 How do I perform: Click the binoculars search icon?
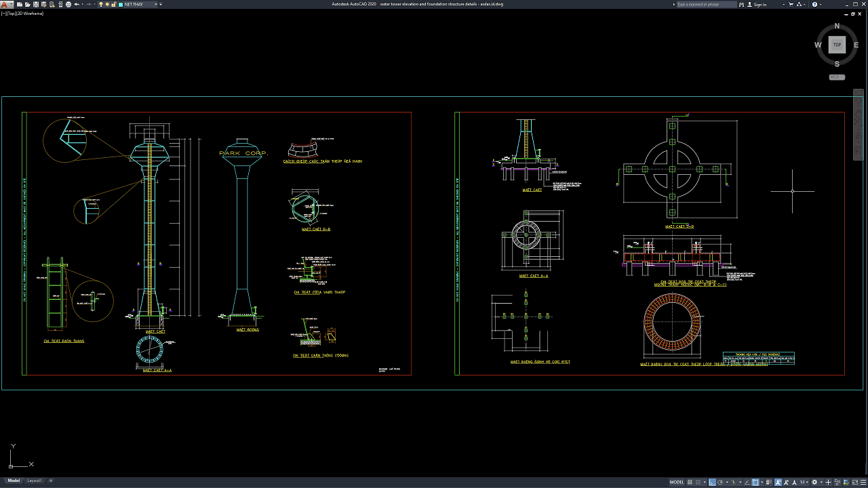tap(741, 4)
